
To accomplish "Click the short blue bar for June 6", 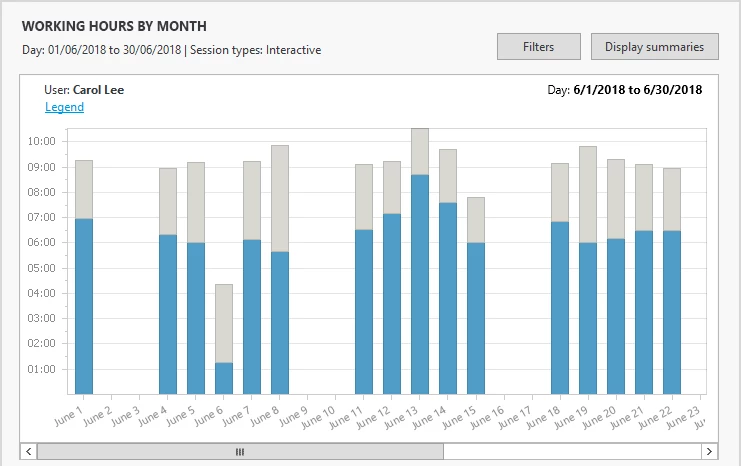I will [224, 378].
